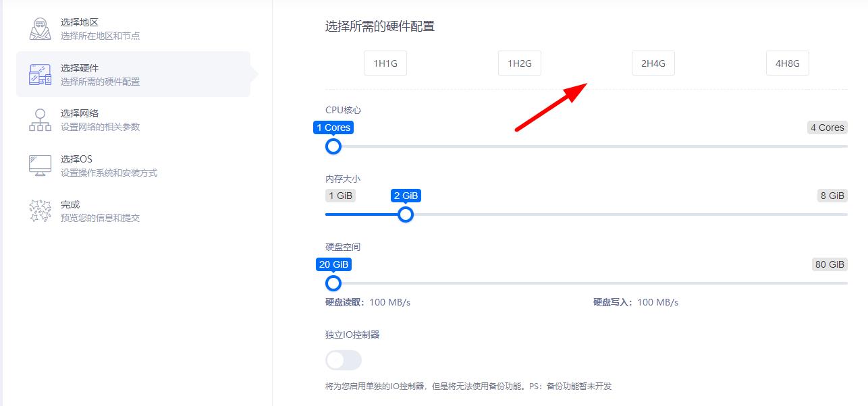Enable the 独立IO控制器 toggle switch
The height and width of the screenshot is (406, 868).
(x=344, y=360)
